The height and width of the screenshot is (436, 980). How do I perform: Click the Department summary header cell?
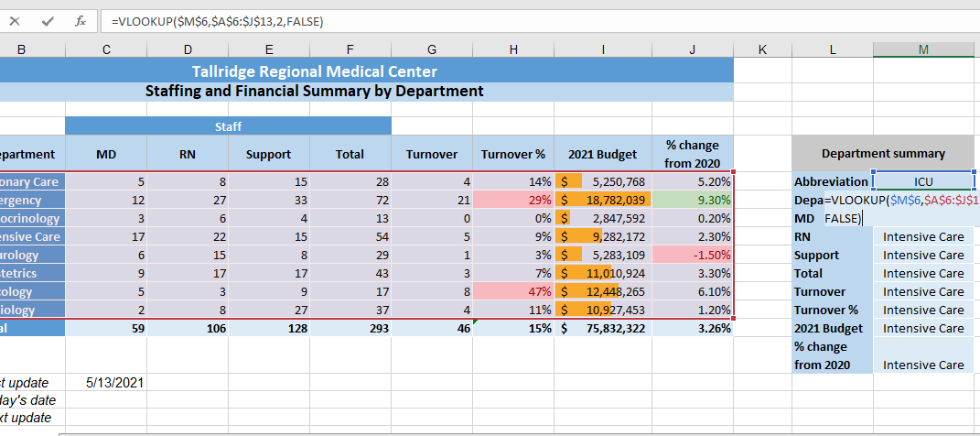pyautogui.click(x=883, y=154)
